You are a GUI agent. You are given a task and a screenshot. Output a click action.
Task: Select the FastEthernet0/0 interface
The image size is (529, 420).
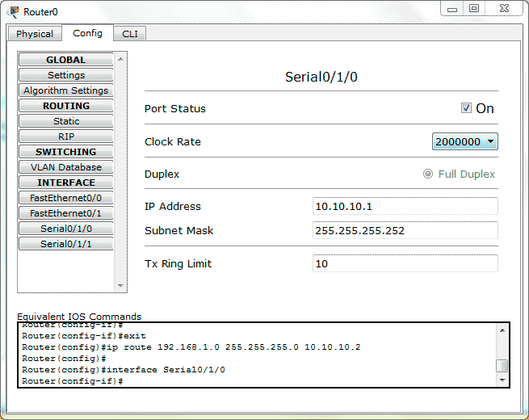pyautogui.click(x=66, y=198)
